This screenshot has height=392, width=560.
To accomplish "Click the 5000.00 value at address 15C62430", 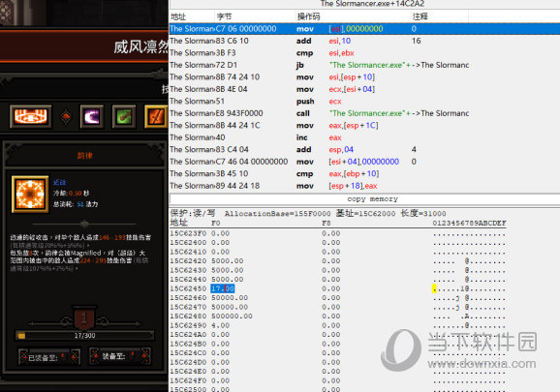I will click(227, 270).
